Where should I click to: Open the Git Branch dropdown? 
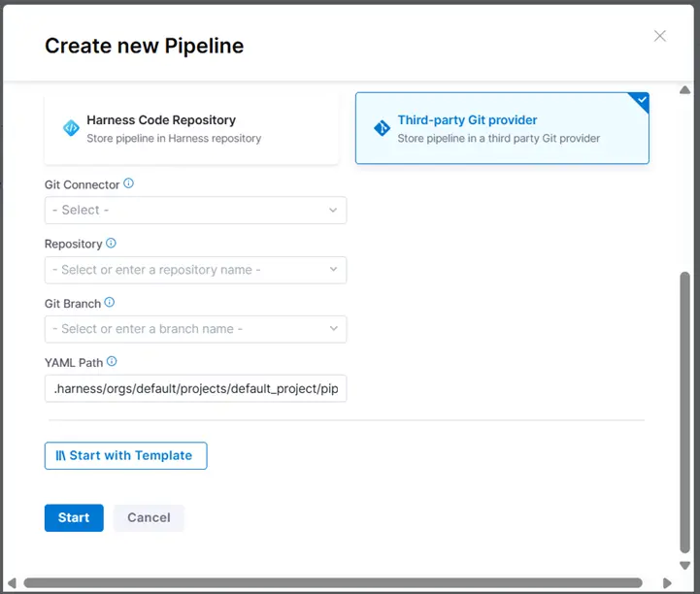coord(195,329)
